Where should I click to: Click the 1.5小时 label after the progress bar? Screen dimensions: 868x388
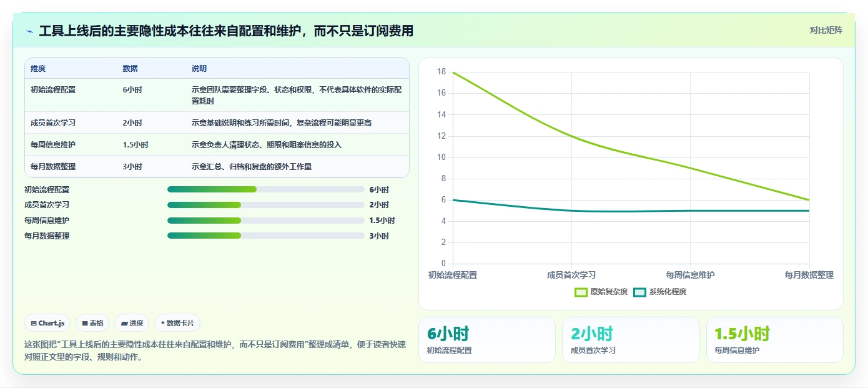[382, 221]
